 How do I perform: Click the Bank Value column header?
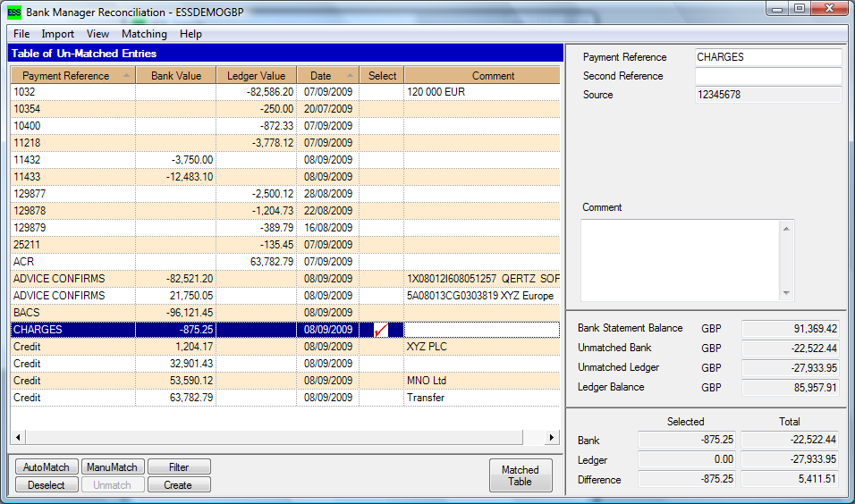click(176, 76)
